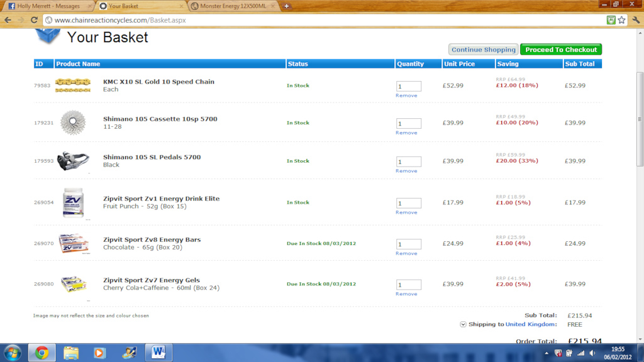The image size is (644, 362).
Task: Open the Chrome wrench settings menu
Action: pyautogui.click(x=636, y=20)
